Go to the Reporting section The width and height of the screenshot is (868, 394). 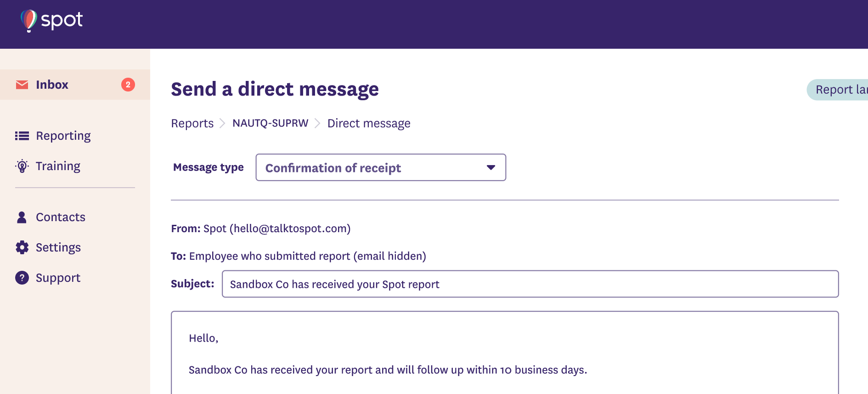point(63,136)
